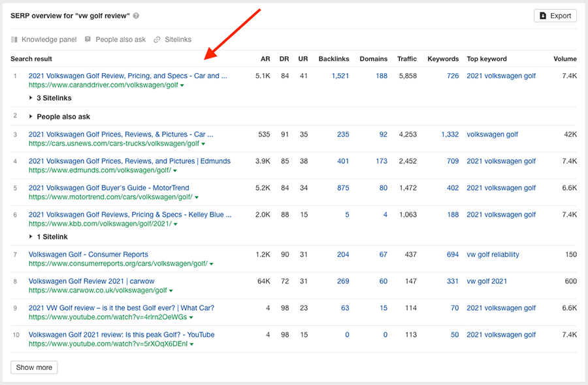Open top keyword 'volkswagen golf' in usnews row
The image size is (588, 385).
[493, 134]
